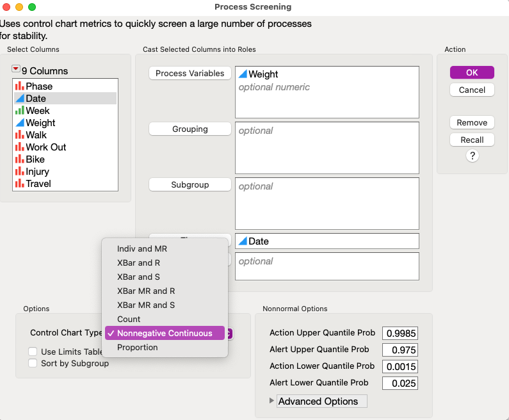Click the ordinal icon beside Week column
Screen dimensions: 509x420
pos(20,110)
